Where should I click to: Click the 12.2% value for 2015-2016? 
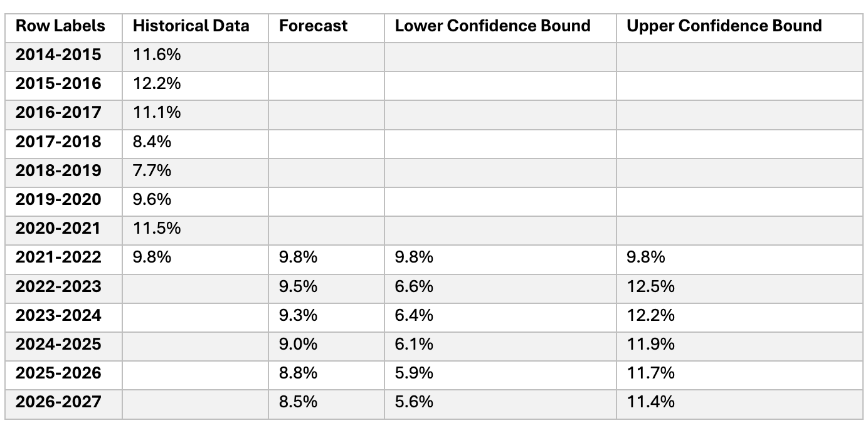(x=195, y=84)
